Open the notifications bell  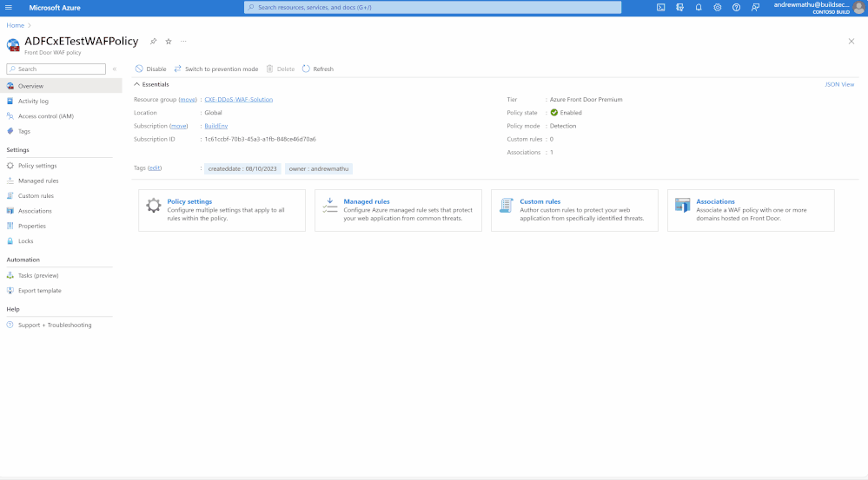699,8
